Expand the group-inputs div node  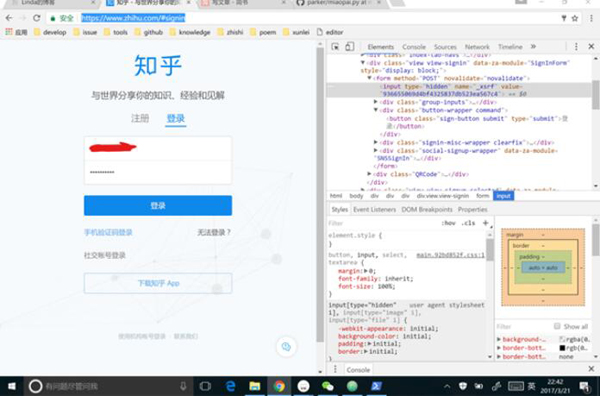pos(376,102)
